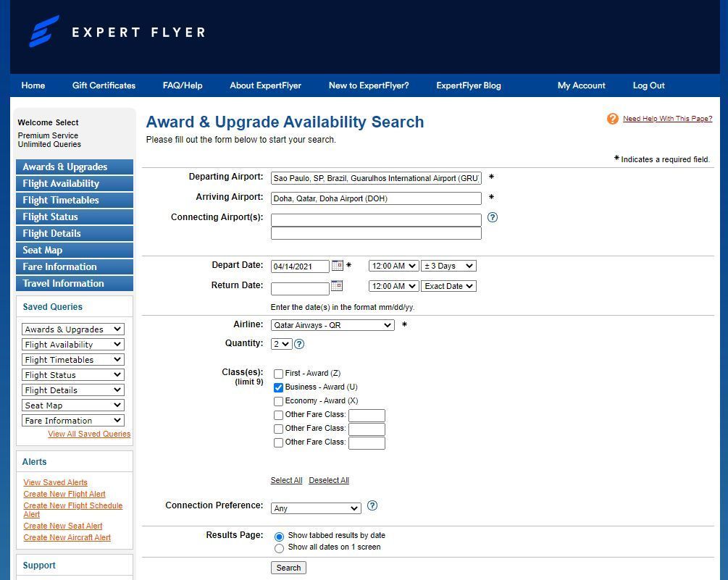This screenshot has height=580, width=728.
Task: Click Create New Flight Schedule Alert link
Action: coord(73,510)
